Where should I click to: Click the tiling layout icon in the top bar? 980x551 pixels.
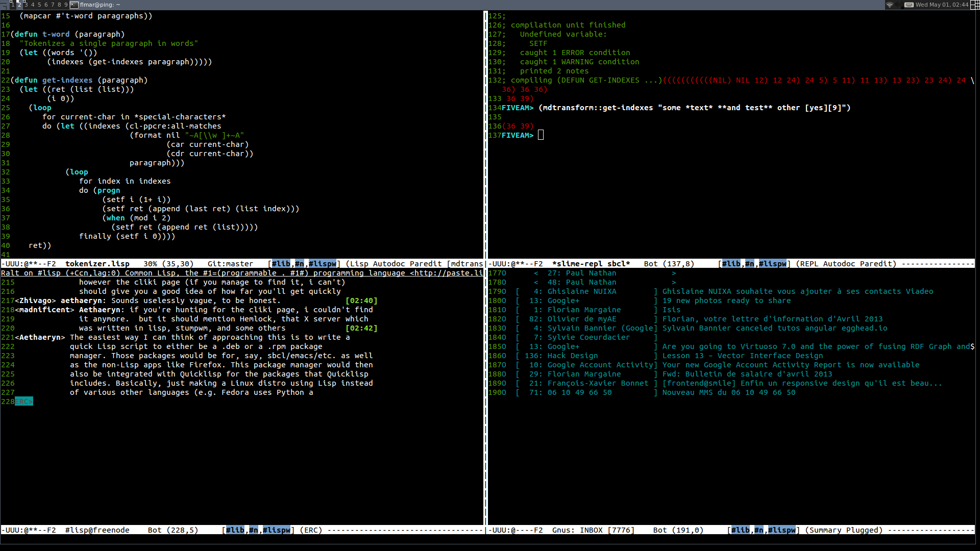[x=975, y=5]
